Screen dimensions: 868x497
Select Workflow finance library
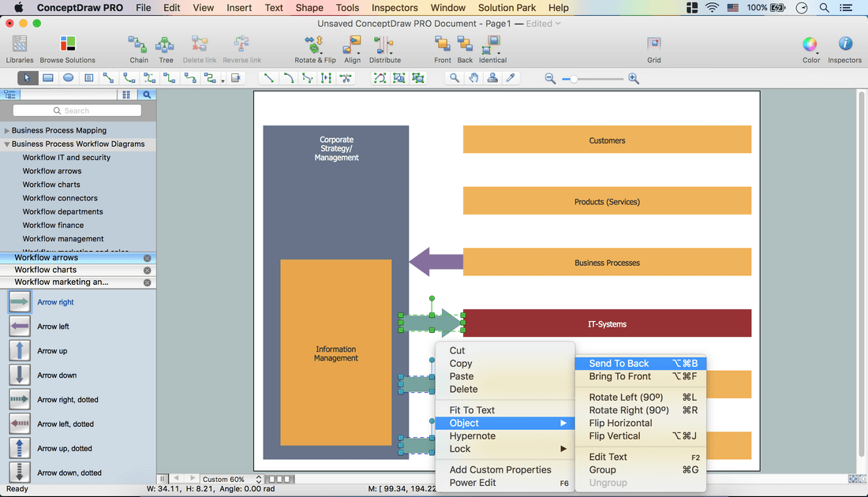tap(53, 225)
